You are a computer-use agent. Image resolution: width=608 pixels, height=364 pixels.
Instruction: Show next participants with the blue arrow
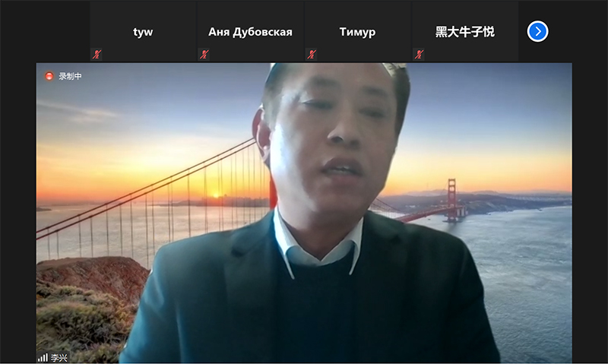(x=538, y=31)
